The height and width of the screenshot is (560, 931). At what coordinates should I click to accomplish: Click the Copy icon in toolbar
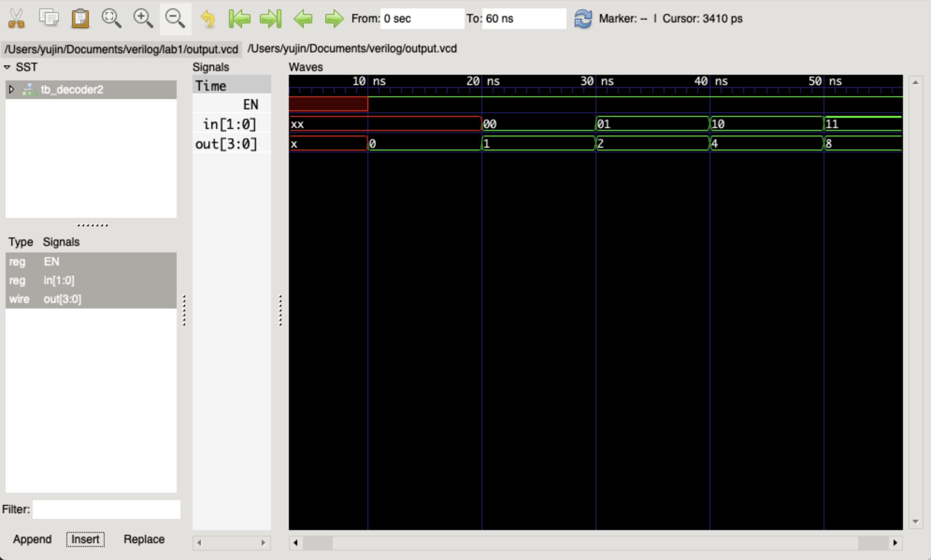49,19
